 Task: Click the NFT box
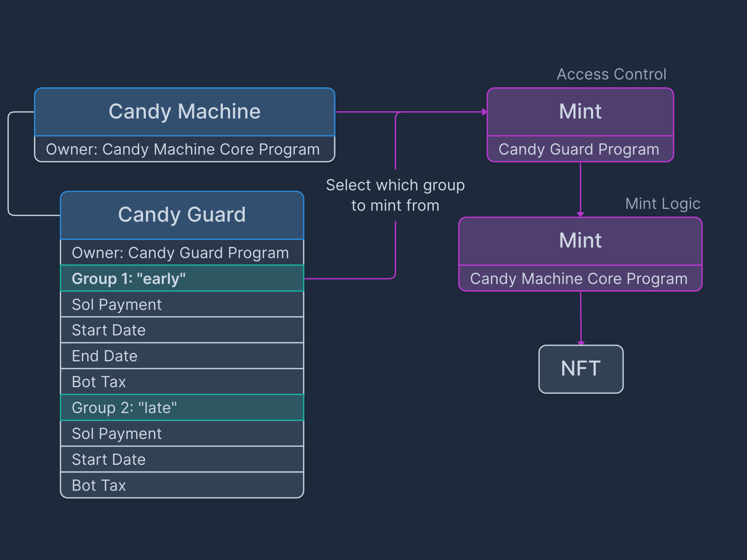(581, 369)
